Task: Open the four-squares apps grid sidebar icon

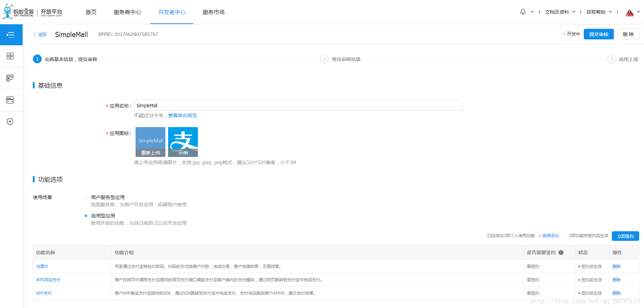Action: tap(10, 56)
